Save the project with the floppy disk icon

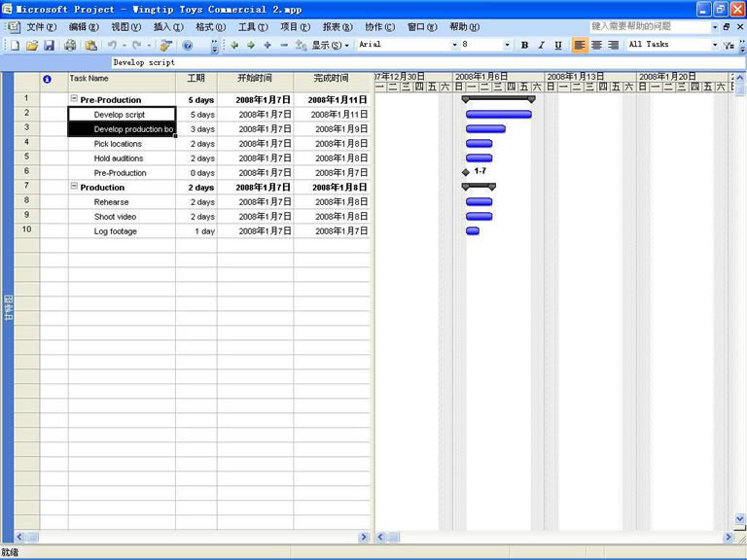pos(49,46)
